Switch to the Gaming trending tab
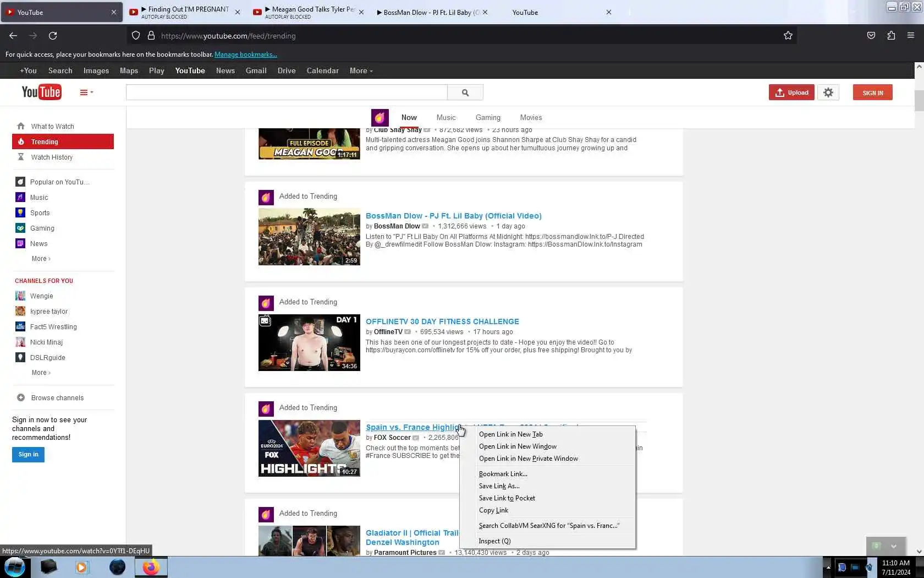Screen dimensions: 924x578 tap(488, 118)
